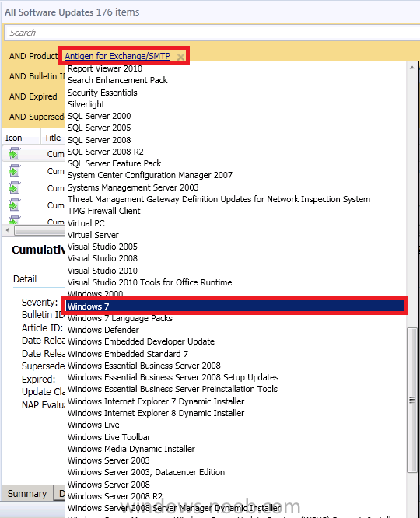Select the plain Windows Live entry
Screen dimensions: 420x518
(93, 425)
